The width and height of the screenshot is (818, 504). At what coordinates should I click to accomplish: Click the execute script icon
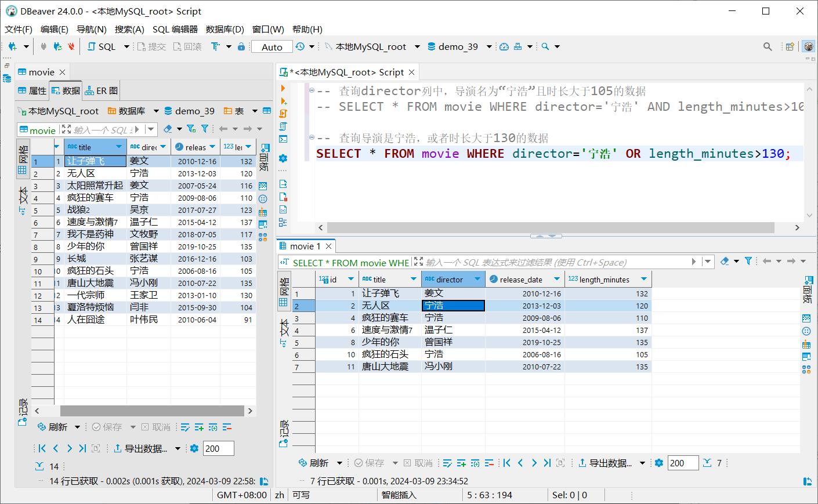click(283, 114)
